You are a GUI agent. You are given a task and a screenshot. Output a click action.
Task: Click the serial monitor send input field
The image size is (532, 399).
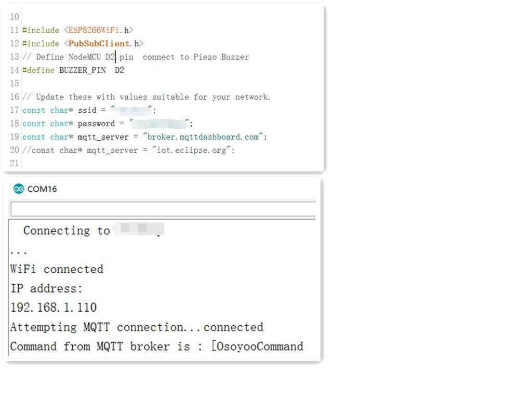click(163, 209)
